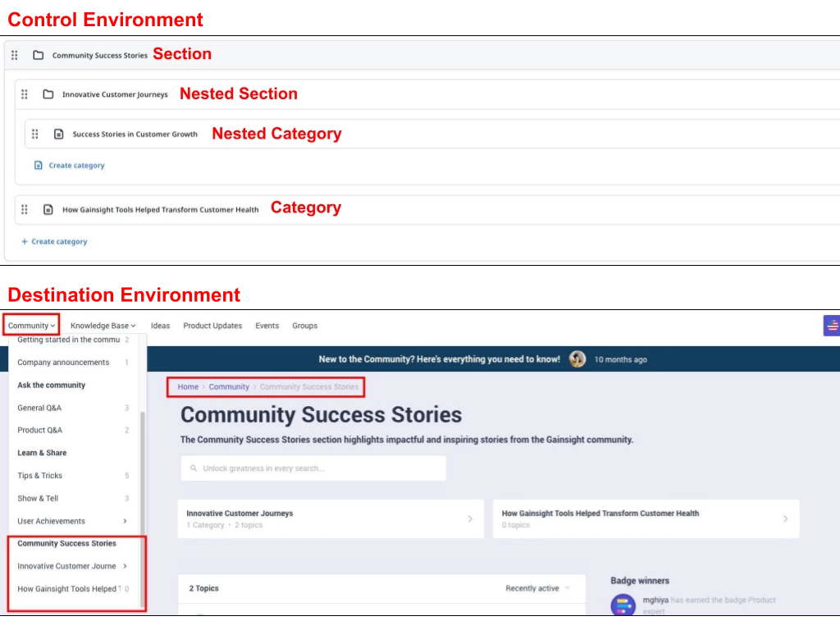840x630 pixels.
Task: Click the 2 Topics label
Action: click(203, 588)
